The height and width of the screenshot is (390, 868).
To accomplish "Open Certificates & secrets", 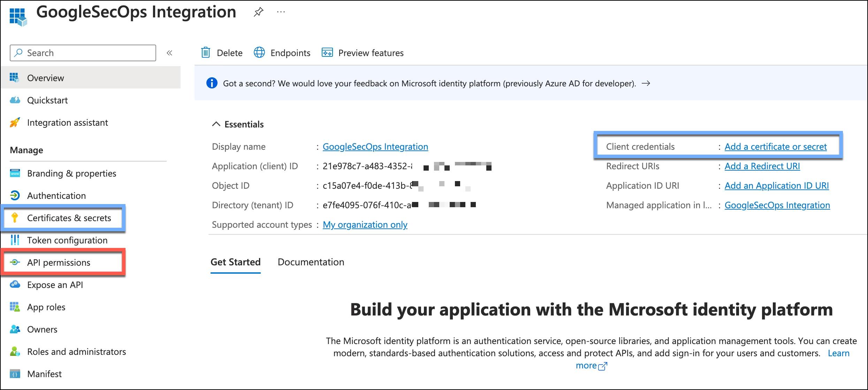I will click(69, 218).
